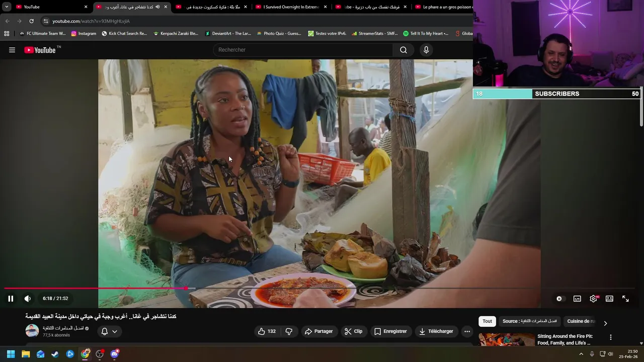The width and height of the screenshot is (644, 362).
Task: Open the tab search dropdown arrow
Action: tap(7, 7)
